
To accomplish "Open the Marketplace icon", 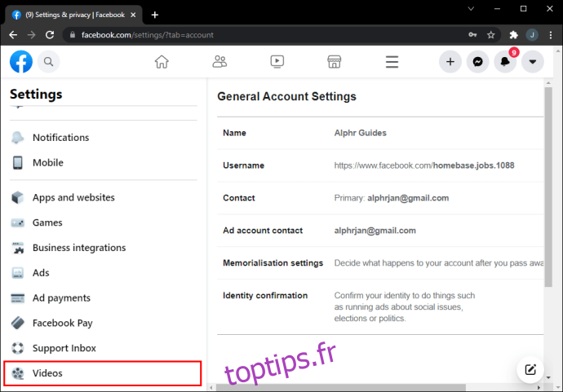I will [334, 62].
